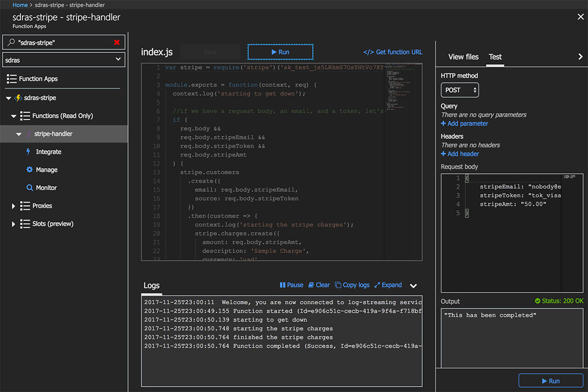Click the 'Function completed' log line

click(x=283, y=346)
